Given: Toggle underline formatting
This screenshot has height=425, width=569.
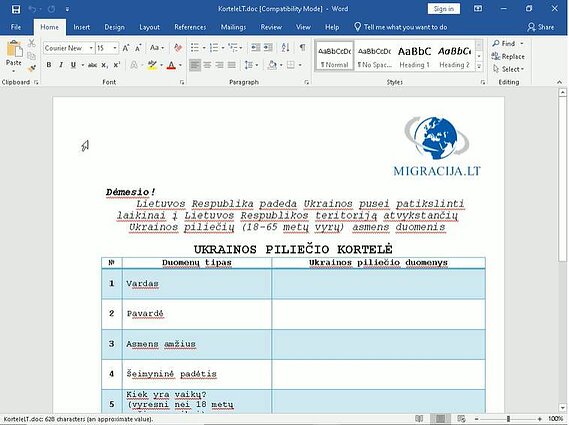Looking at the screenshot, I should click(x=73, y=65).
